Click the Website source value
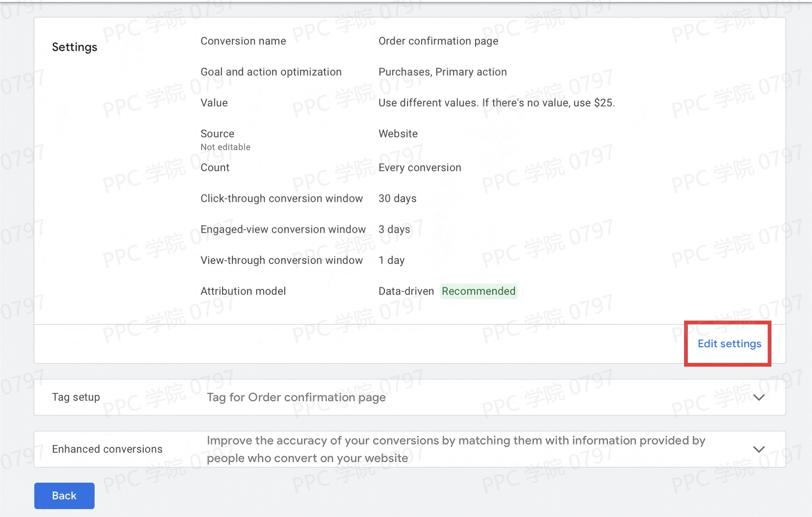Screen dimensions: 812x517 398,134
